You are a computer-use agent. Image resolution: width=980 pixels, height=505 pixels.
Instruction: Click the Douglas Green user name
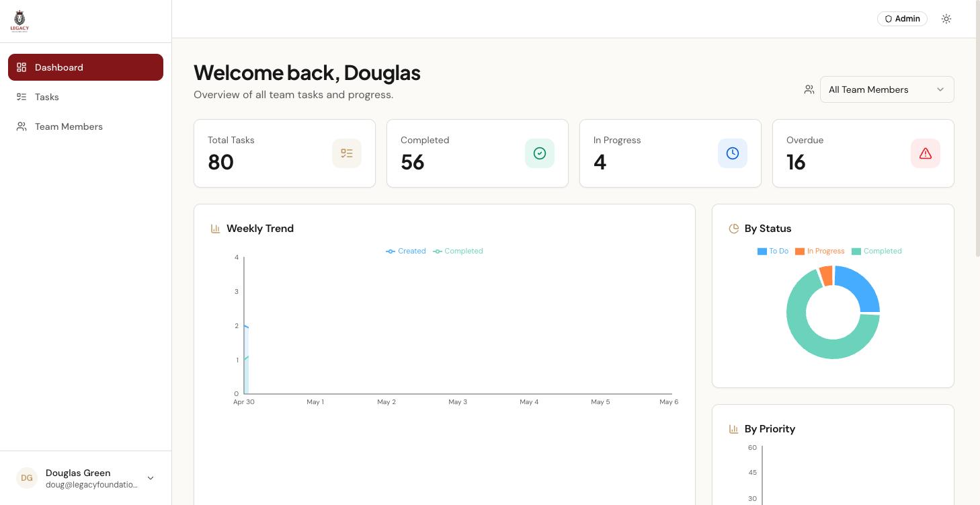[x=78, y=473]
